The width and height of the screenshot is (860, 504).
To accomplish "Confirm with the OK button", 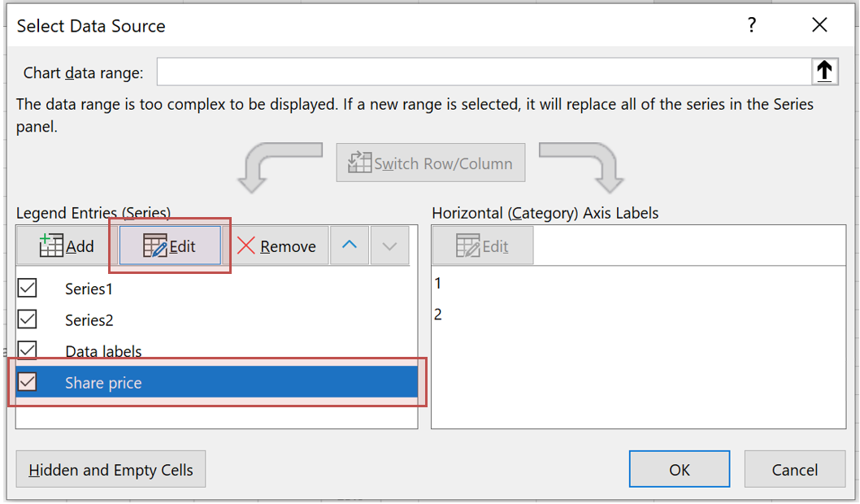I will [x=679, y=470].
